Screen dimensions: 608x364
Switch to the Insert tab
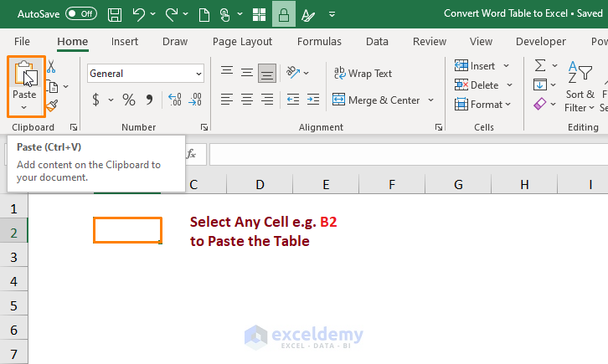125,42
